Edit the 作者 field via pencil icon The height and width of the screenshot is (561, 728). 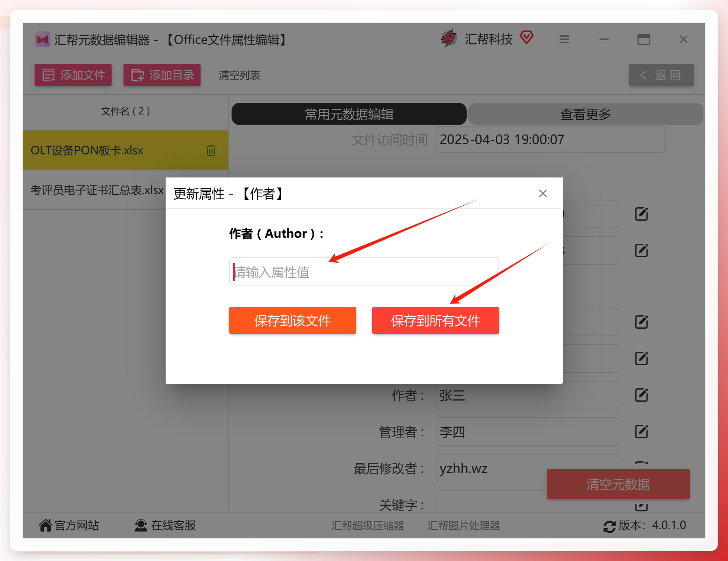coord(641,395)
